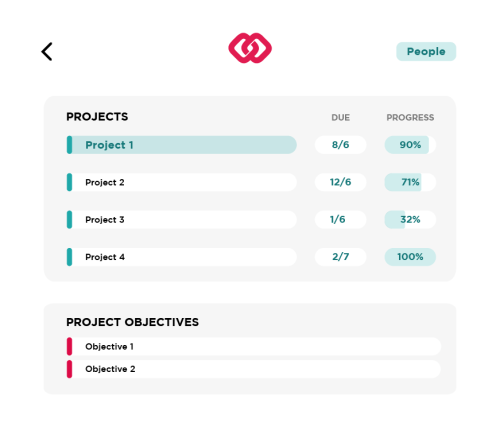Click the PROGRESS column header
This screenshot has width=500, height=438.
click(x=410, y=117)
